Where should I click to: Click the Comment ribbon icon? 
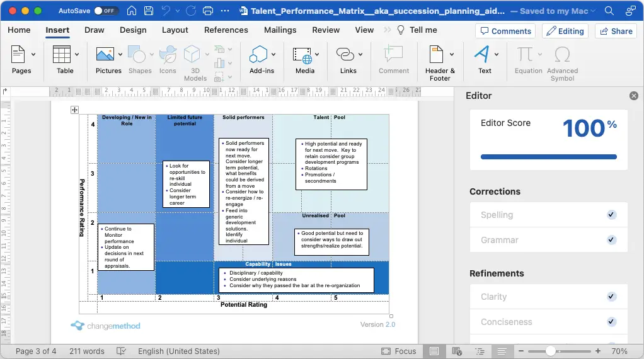pyautogui.click(x=393, y=55)
